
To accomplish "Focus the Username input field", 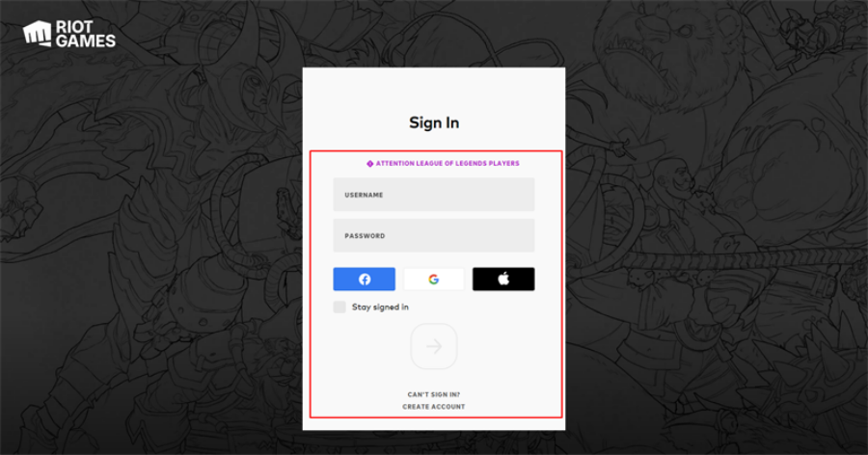I will coord(434,195).
